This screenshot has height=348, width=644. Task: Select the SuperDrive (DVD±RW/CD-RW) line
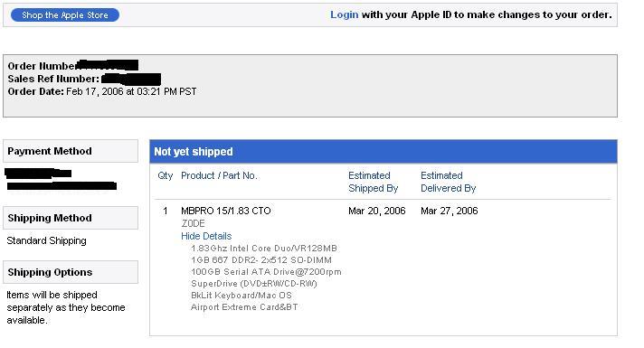[254, 284]
